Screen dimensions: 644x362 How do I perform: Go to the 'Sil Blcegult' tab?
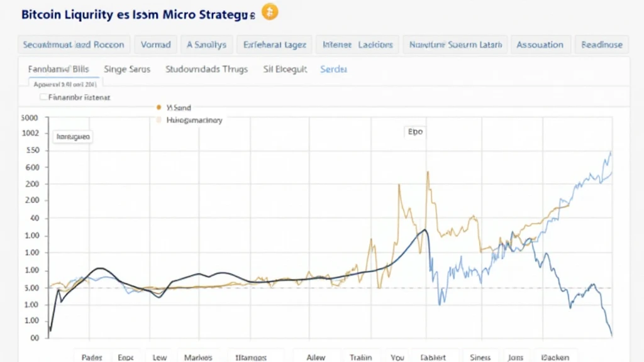click(x=285, y=69)
